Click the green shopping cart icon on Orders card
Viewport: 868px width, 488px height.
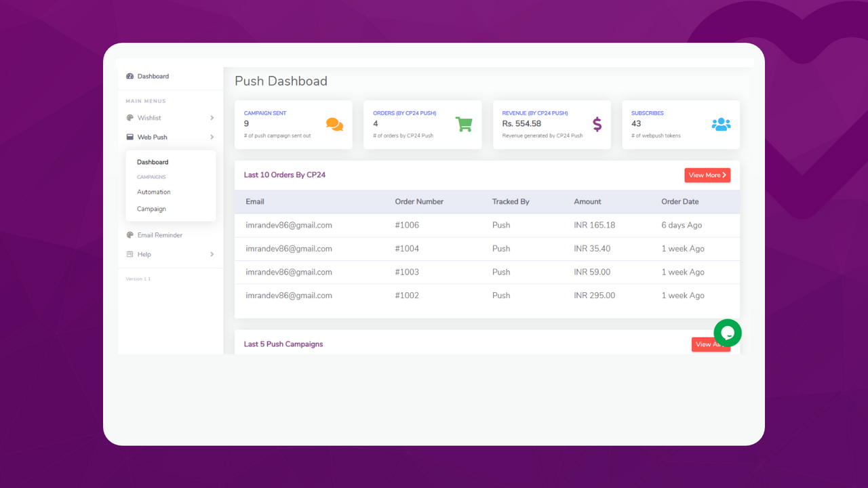pos(464,124)
